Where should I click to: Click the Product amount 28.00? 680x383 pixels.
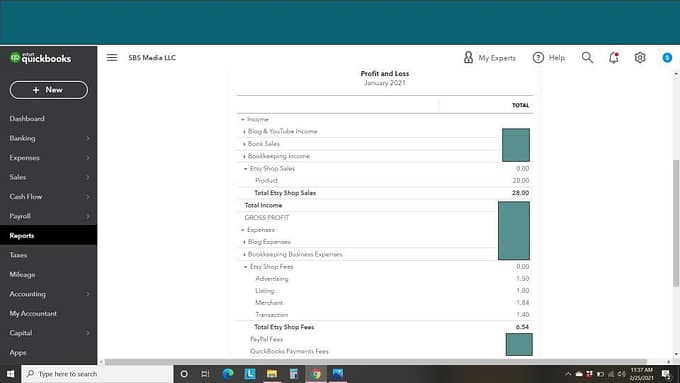520,180
